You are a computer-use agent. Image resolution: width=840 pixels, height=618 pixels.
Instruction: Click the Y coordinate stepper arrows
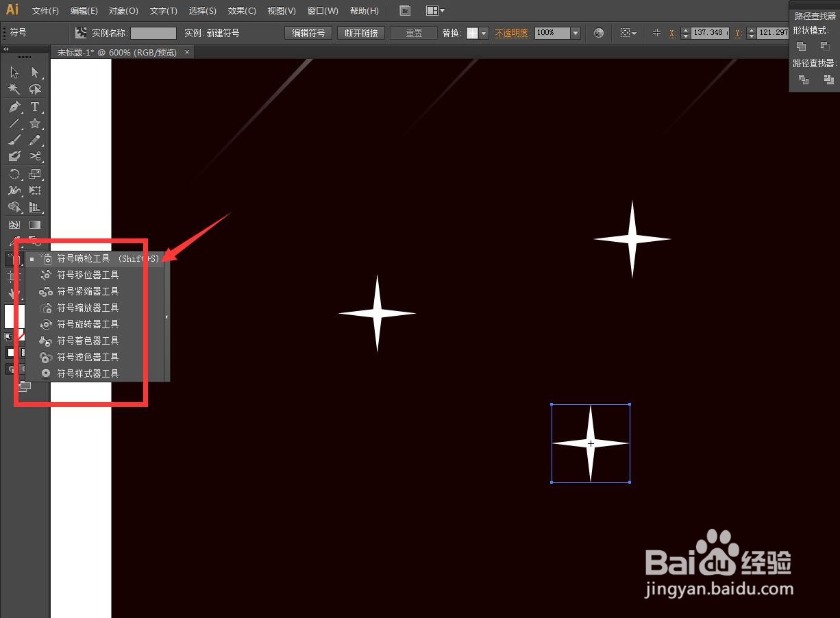click(752, 33)
